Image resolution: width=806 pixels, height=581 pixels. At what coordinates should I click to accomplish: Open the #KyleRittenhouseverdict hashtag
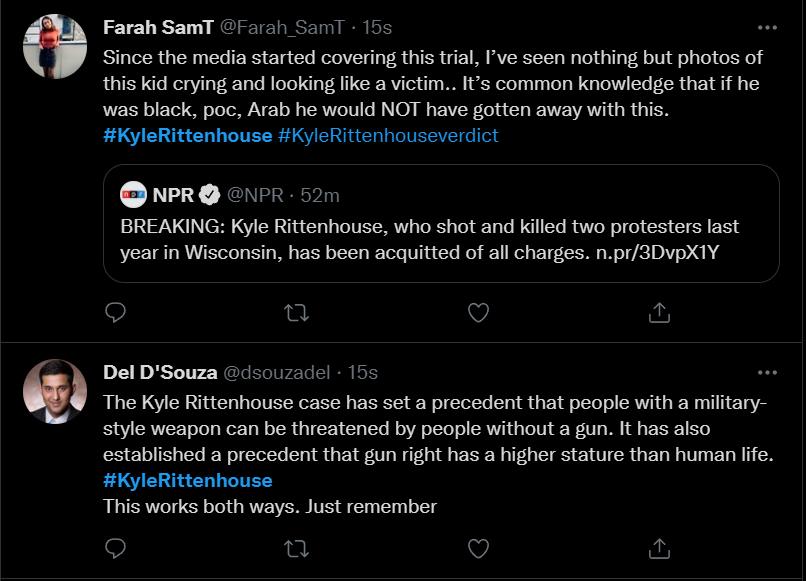(x=388, y=135)
